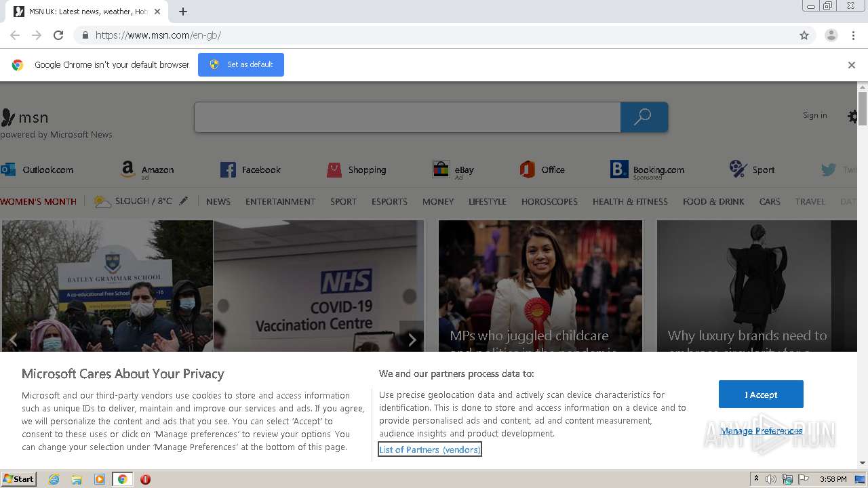Open the luxury brands story
The image size is (868, 488).
coord(757,285)
